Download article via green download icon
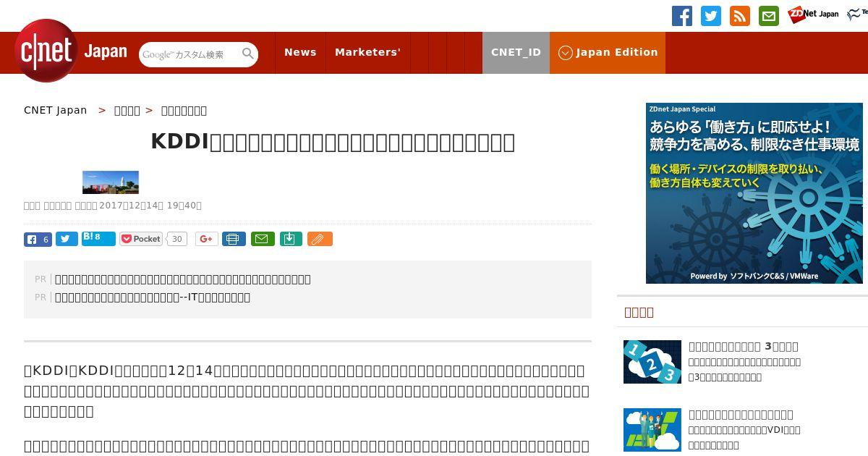Viewport: 868px width, 456px height. coord(290,239)
